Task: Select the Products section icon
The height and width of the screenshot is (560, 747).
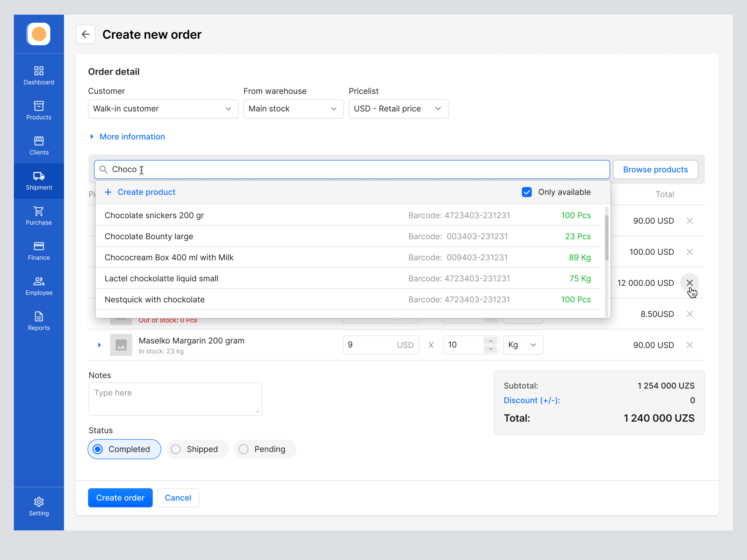Action: [38, 110]
